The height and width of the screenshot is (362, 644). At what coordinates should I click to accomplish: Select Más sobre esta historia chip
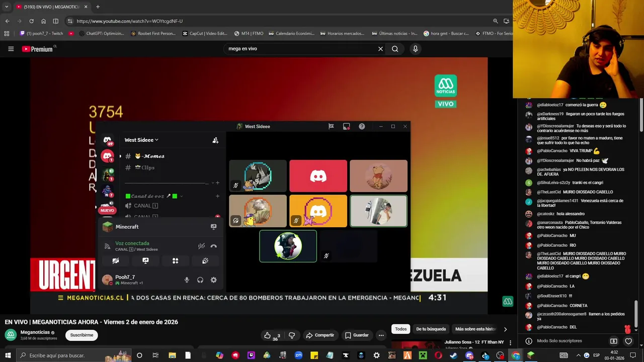click(x=475, y=329)
